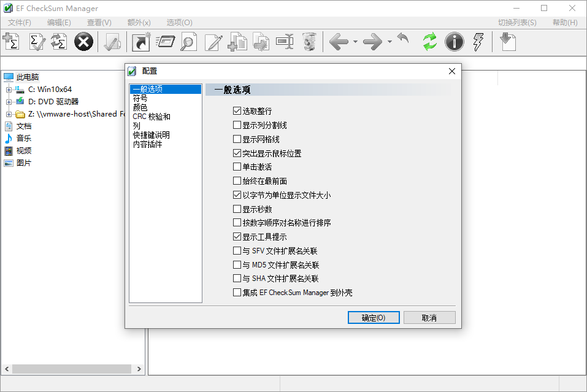Click the create shortcut arrow icon
Screen dimensions: 587x392
141,42
